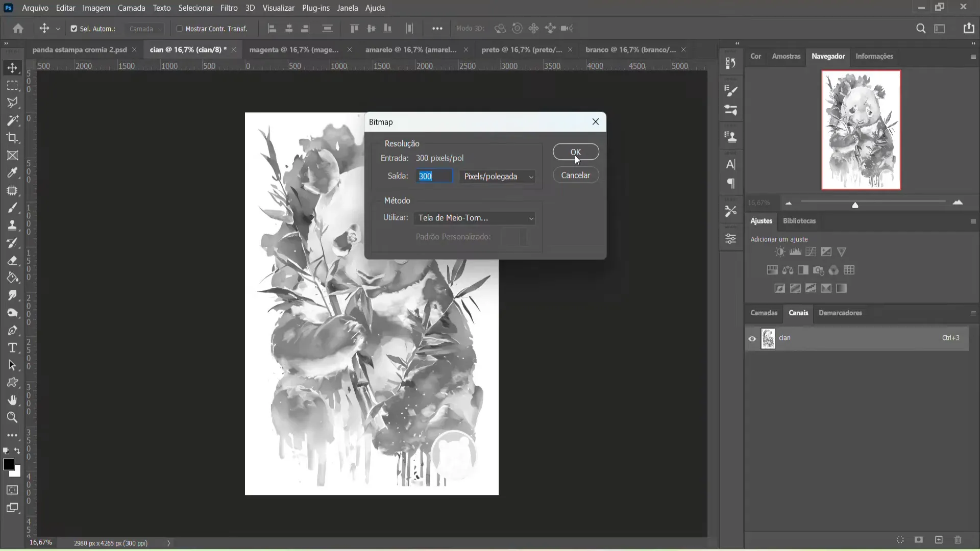980x551 pixels.
Task: Add a Curves adjustment
Action: click(x=811, y=252)
